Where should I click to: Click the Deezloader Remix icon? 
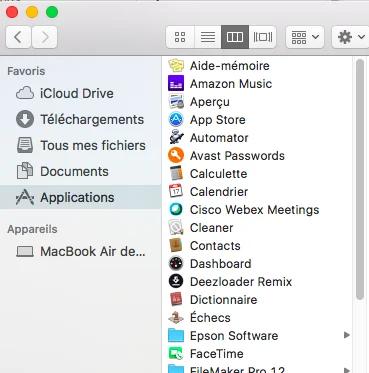pos(176,282)
